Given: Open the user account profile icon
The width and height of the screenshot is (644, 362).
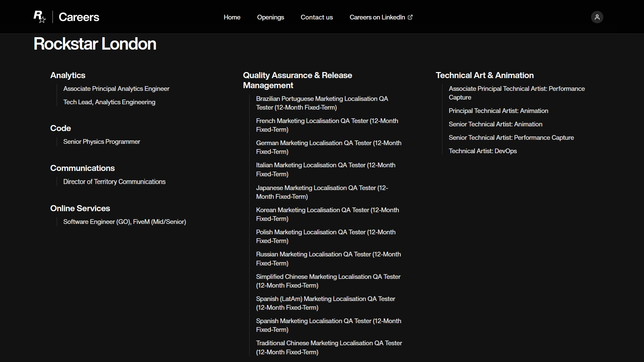Looking at the screenshot, I should coord(597,17).
